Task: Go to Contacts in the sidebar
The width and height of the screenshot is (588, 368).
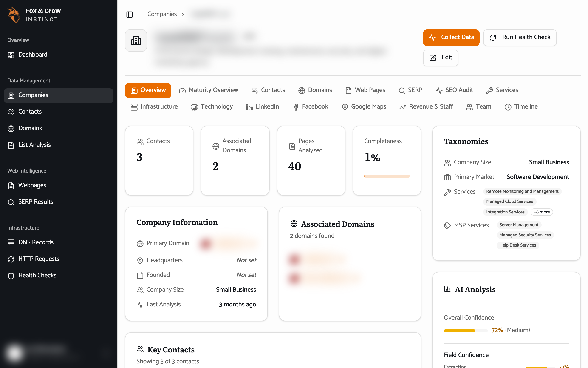Action: 59,112
